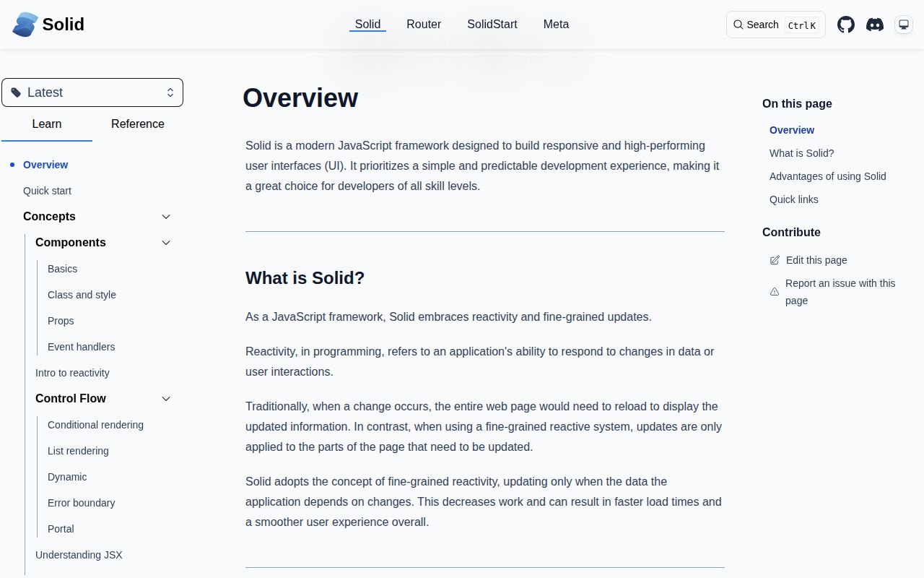Open the Dynamic sidebar page
The width and height of the screenshot is (924, 578).
[67, 477]
